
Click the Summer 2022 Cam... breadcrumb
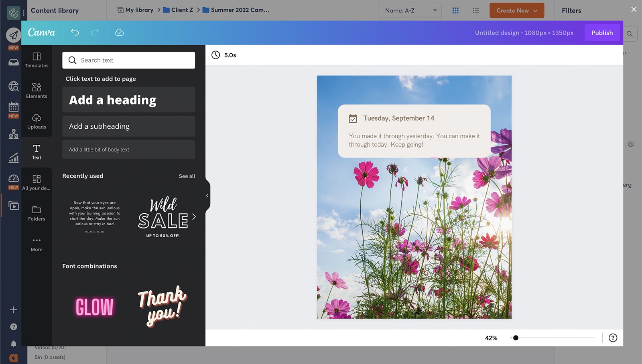point(236,10)
